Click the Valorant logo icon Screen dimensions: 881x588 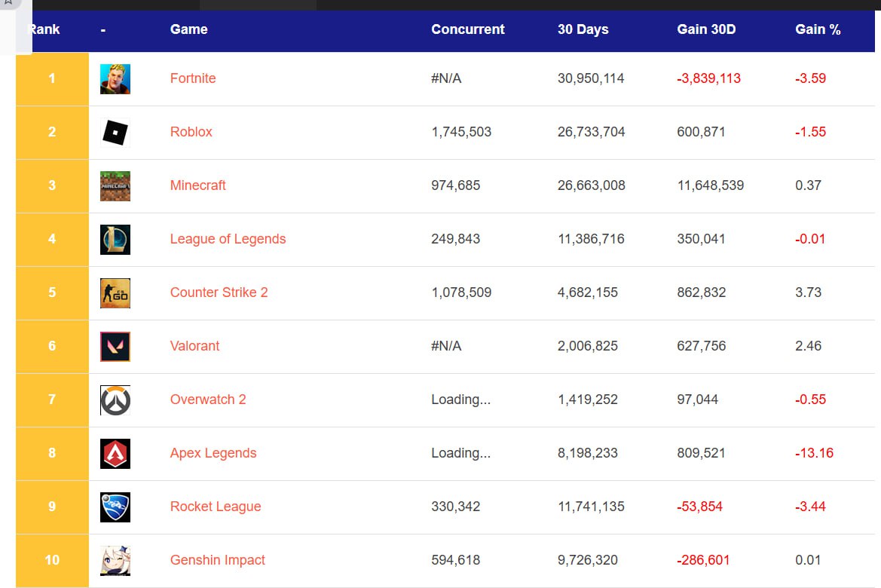[115, 347]
